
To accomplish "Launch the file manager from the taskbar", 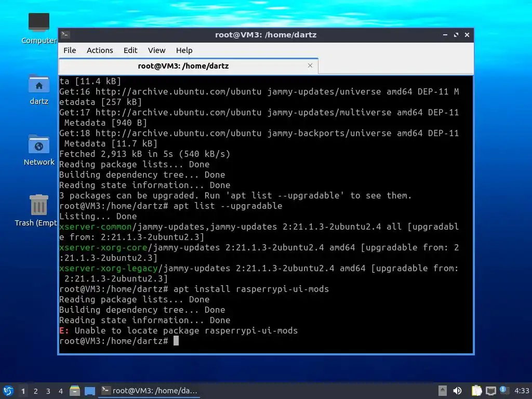I will click(x=75, y=391).
